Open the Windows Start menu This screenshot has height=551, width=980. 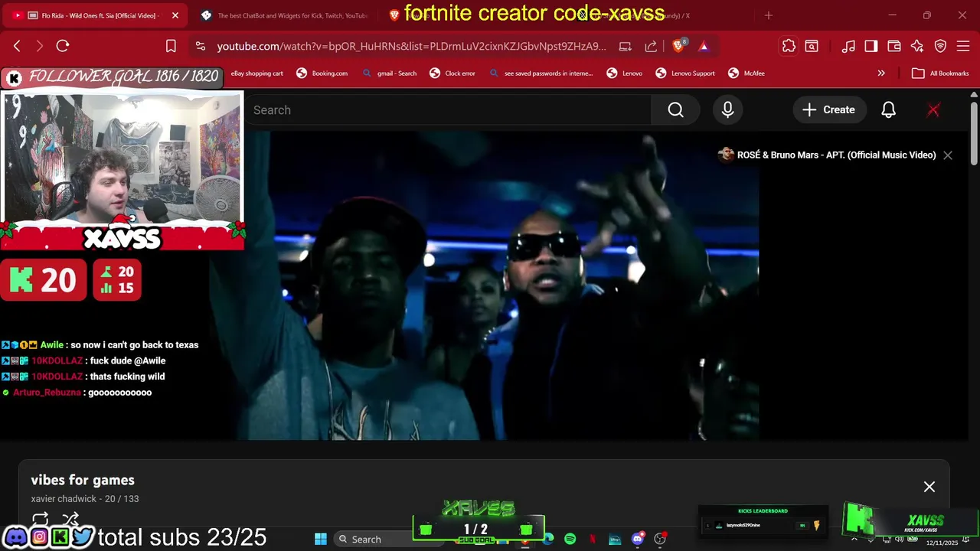(321, 540)
